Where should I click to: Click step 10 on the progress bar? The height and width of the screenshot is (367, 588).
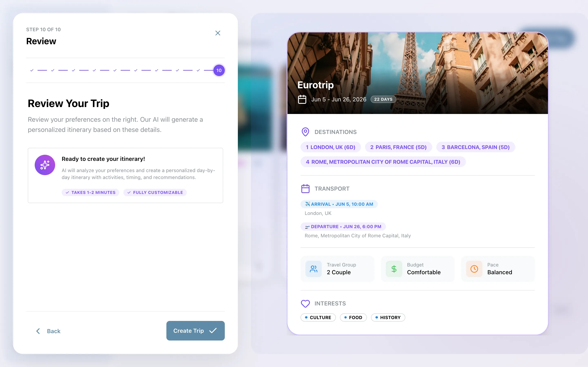tap(218, 70)
